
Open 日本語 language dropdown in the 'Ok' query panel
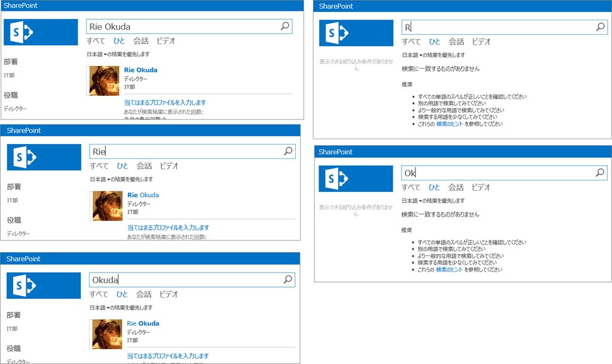click(x=412, y=201)
